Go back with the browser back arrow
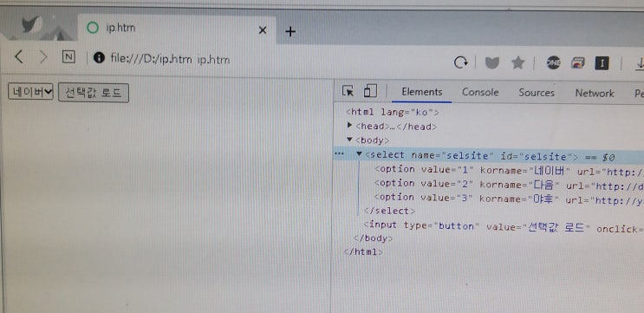644x313 pixels. pyautogui.click(x=18, y=56)
